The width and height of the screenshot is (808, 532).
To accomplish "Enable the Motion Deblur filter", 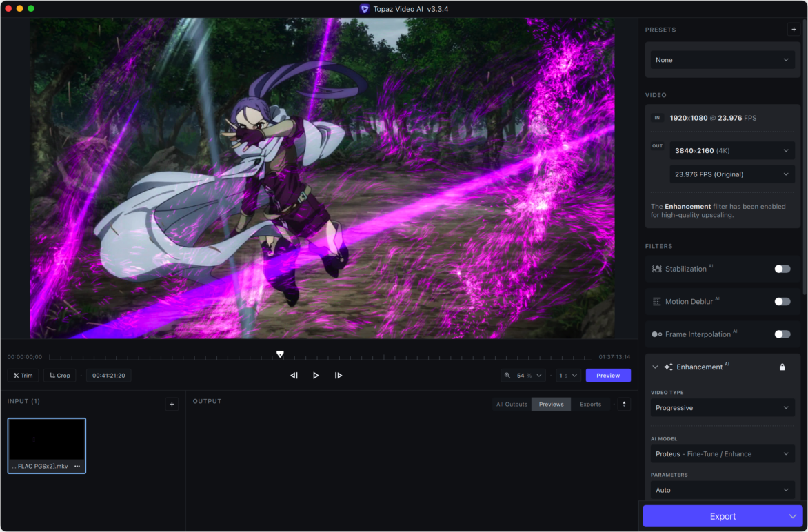I will pos(782,301).
